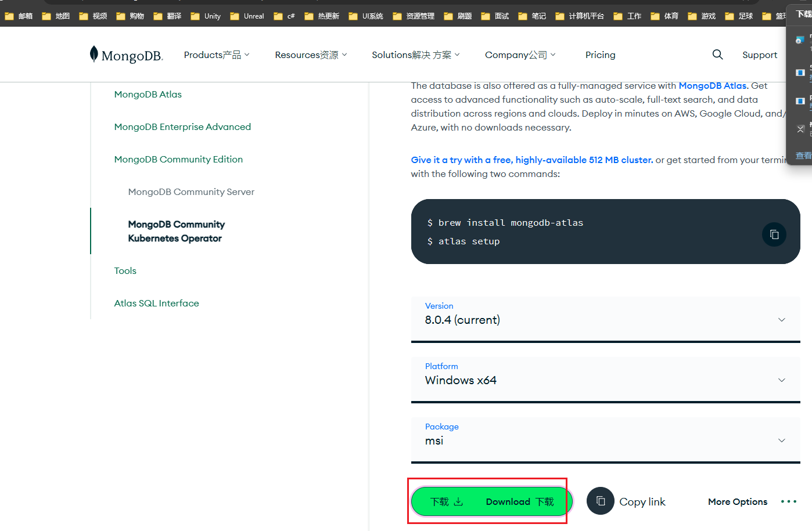The height and width of the screenshot is (531, 812).
Task: Open the Unreal bookmarks folder
Action: 247,16
